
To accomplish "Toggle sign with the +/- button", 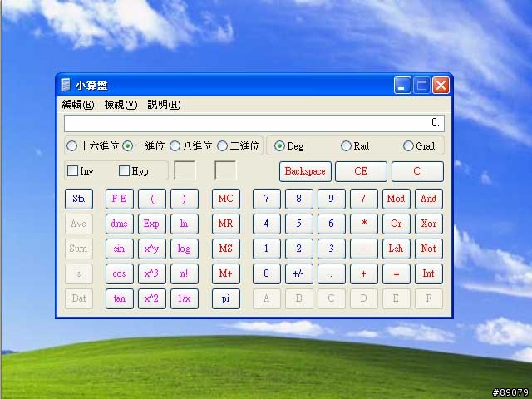I will pyautogui.click(x=299, y=273).
